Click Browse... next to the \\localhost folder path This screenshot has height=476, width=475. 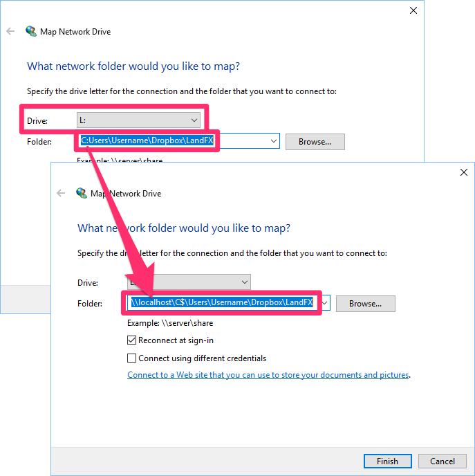[365, 303]
